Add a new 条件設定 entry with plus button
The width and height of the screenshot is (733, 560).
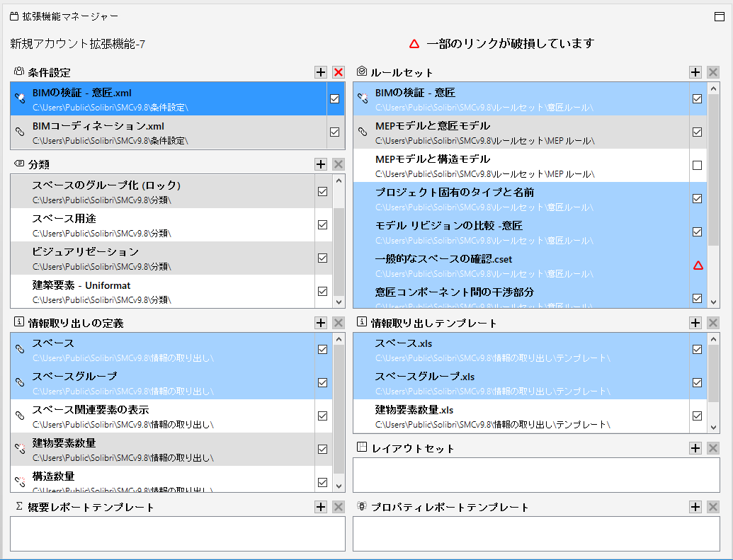(x=321, y=72)
